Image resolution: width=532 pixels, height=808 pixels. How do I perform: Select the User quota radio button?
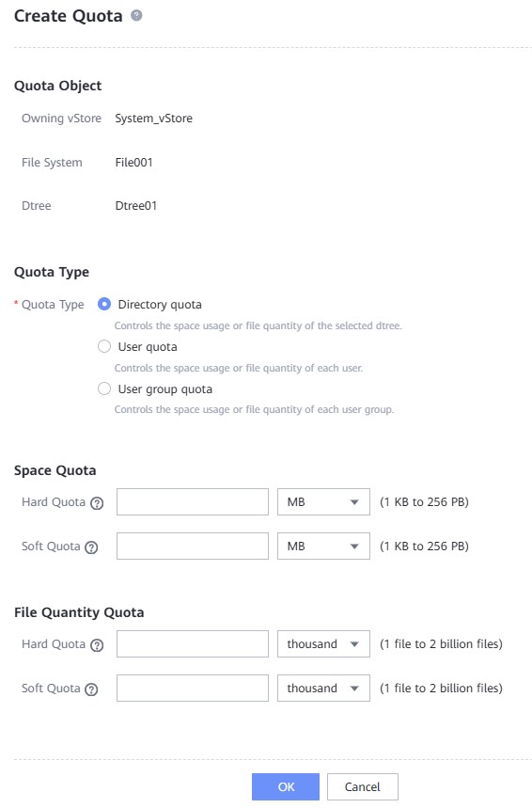click(104, 346)
